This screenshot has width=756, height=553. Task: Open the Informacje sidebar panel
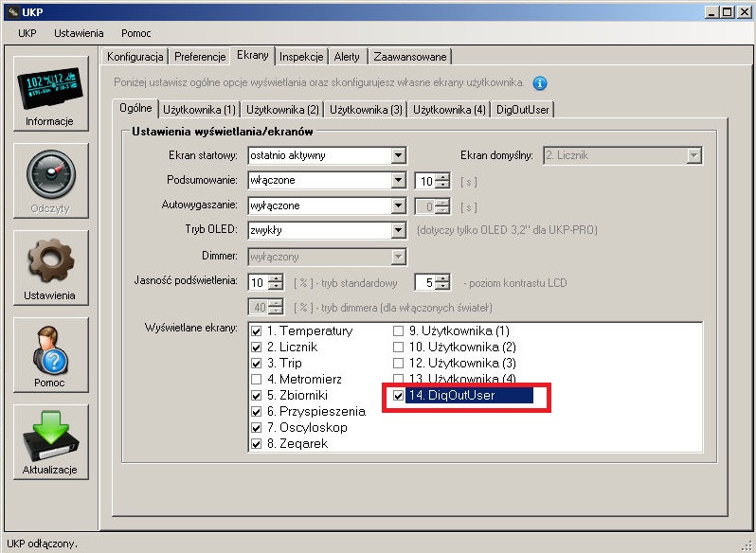pos(50,94)
